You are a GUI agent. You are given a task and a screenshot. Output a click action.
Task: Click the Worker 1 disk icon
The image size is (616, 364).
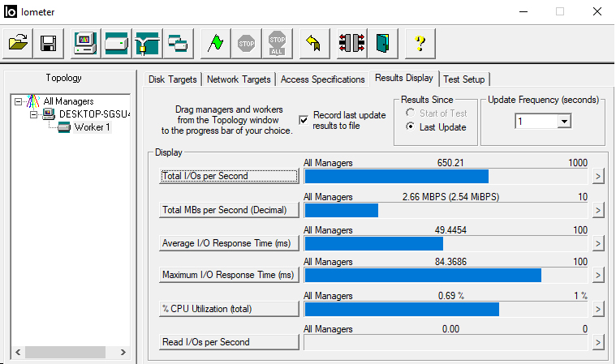pos(64,127)
